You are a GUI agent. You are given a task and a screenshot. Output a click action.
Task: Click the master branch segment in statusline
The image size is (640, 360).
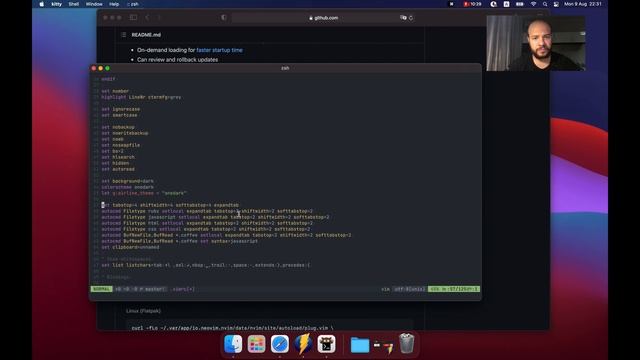coord(140,289)
